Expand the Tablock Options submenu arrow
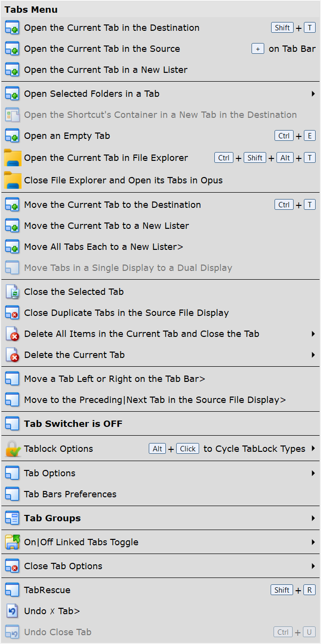The height and width of the screenshot is (644, 321). pos(313,449)
